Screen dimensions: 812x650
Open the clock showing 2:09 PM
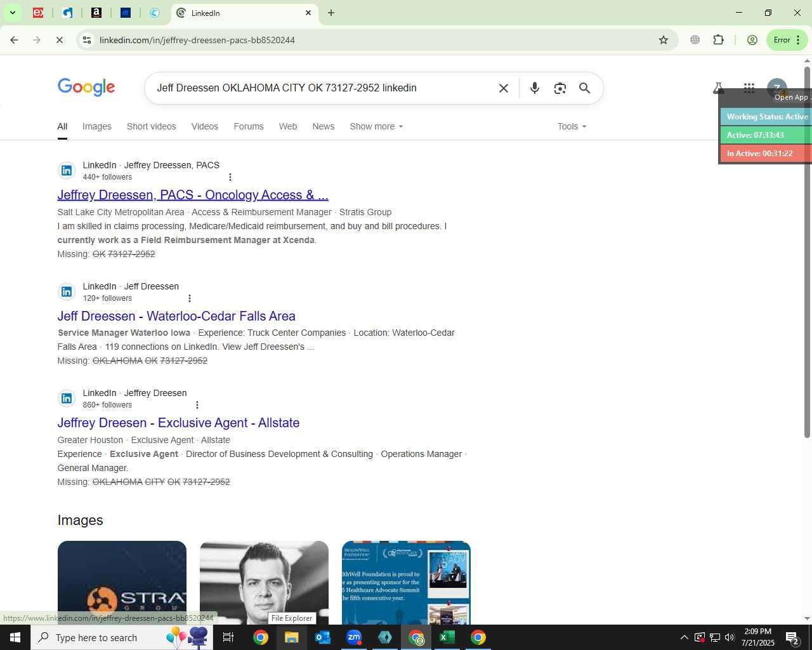point(758,637)
